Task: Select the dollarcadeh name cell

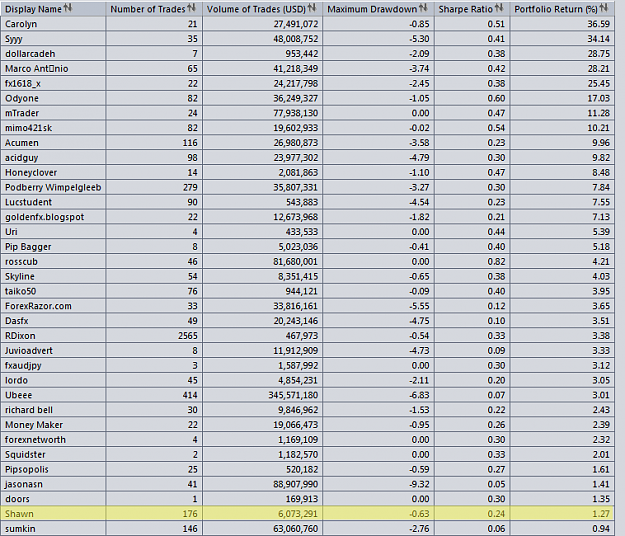Action: pyautogui.click(x=54, y=53)
